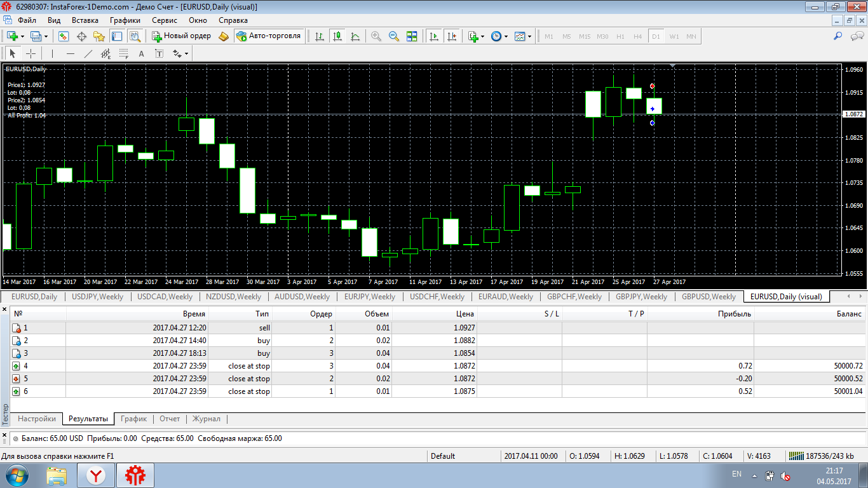The image size is (868, 488).
Task: Open Yandex browser from the taskbar
Action: coord(96,475)
